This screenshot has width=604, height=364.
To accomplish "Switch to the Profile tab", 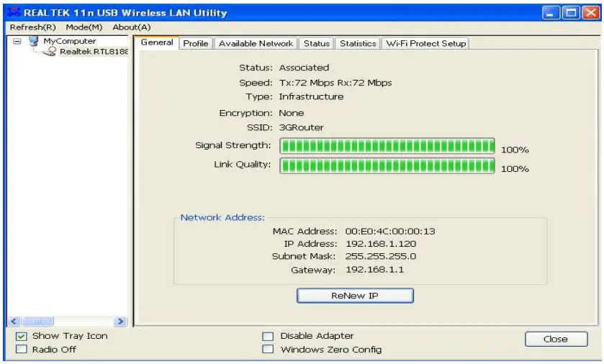I will click(196, 43).
